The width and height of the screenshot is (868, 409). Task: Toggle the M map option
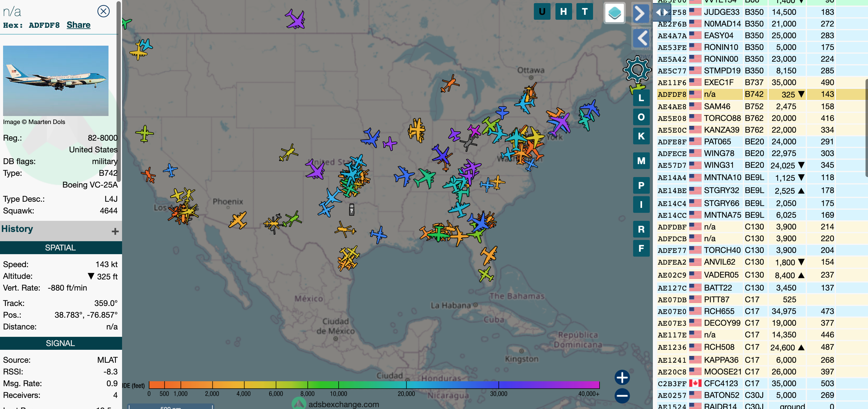pyautogui.click(x=641, y=161)
